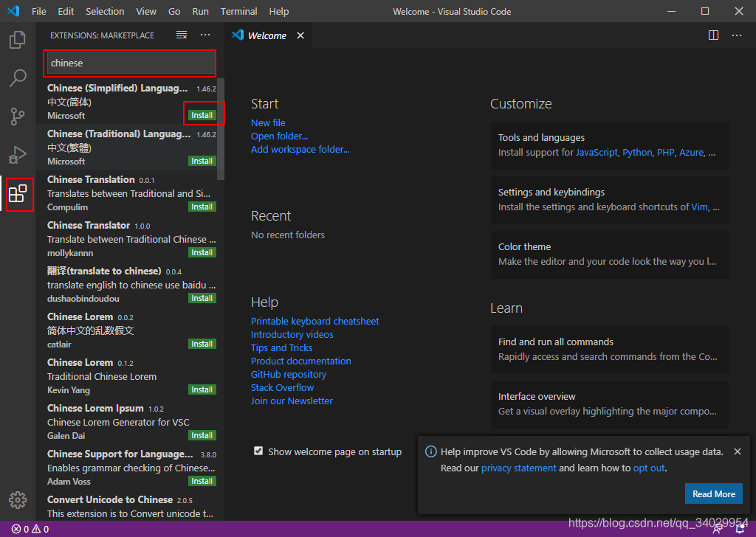Click the PHP language support link

pos(665,153)
